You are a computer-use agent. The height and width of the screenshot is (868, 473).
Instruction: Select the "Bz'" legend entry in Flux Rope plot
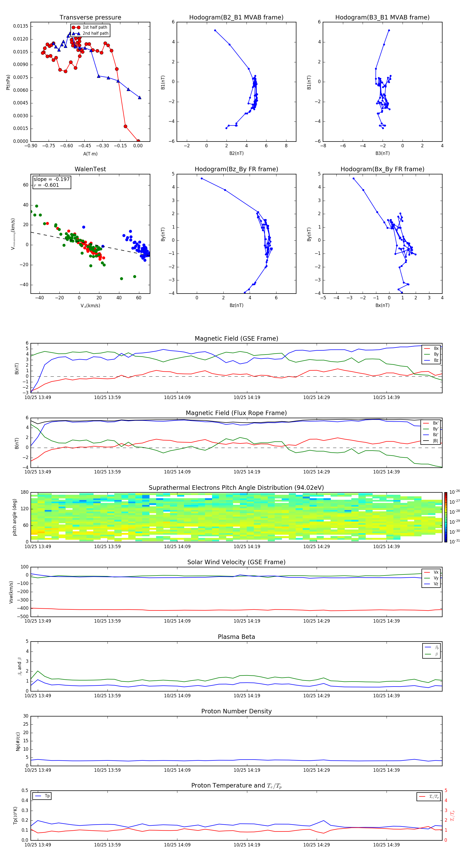tap(431, 435)
